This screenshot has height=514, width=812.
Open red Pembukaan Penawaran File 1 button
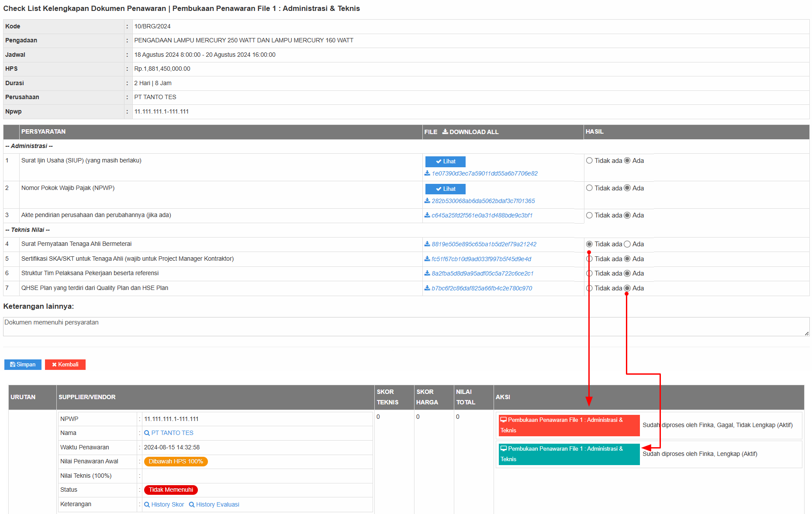pos(569,425)
